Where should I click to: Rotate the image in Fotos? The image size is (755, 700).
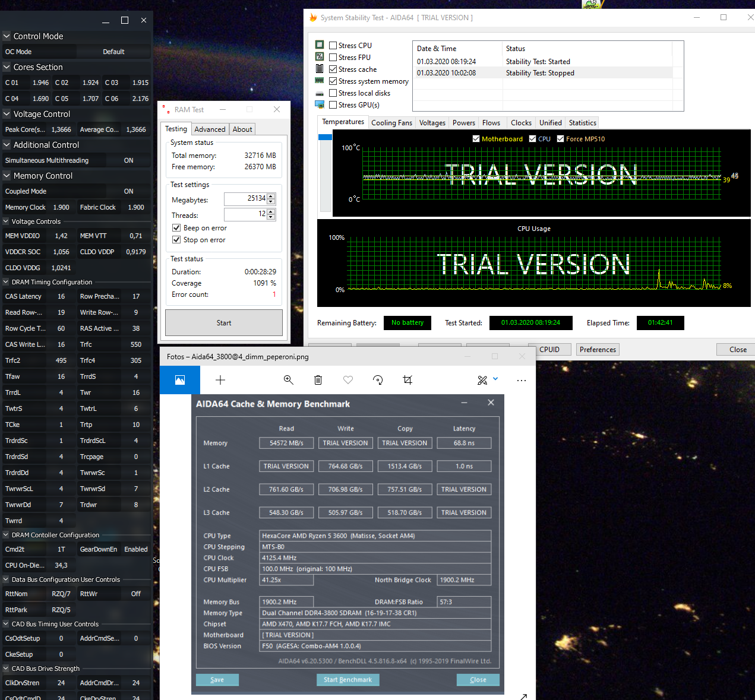click(x=378, y=380)
